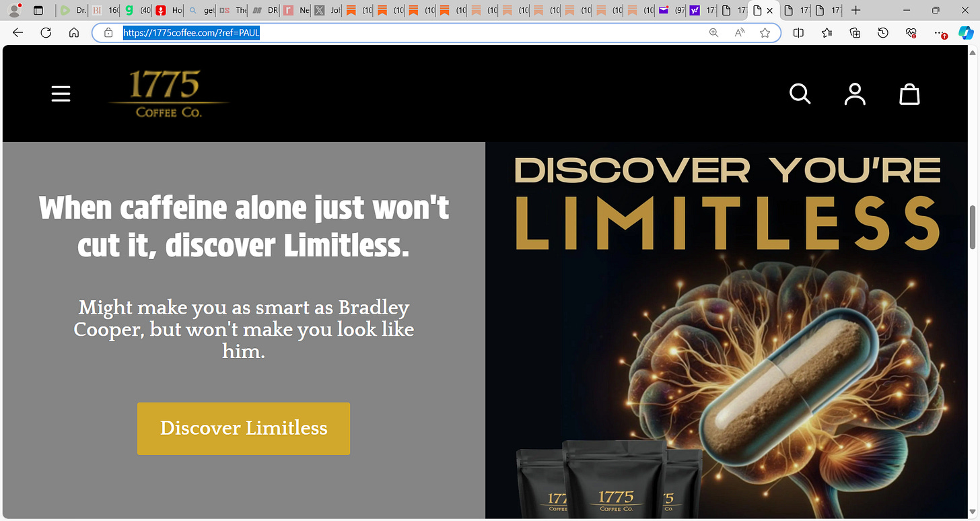980x521 pixels.
Task: Switch to the 'The' tab
Action: 234,10
